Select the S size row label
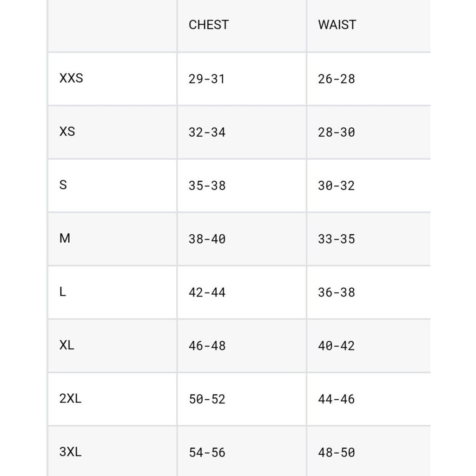The height and width of the screenshot is (476, 476). click(63, 185)
